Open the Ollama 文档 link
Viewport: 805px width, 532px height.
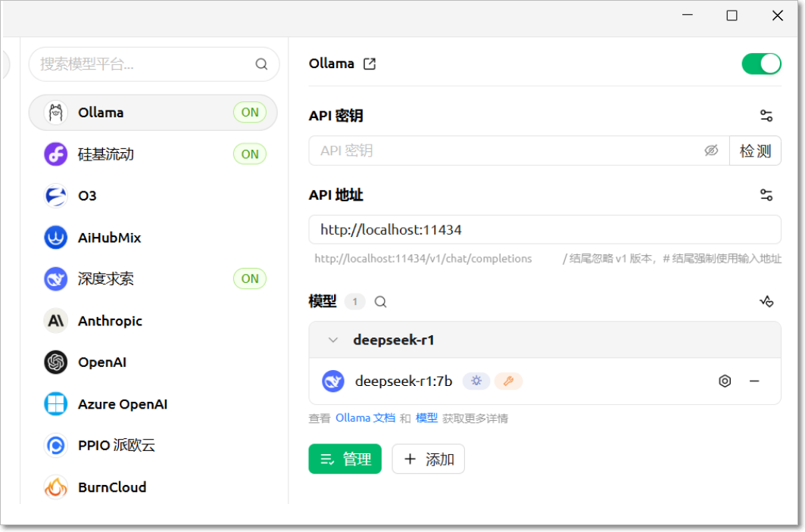click(366, 418)
